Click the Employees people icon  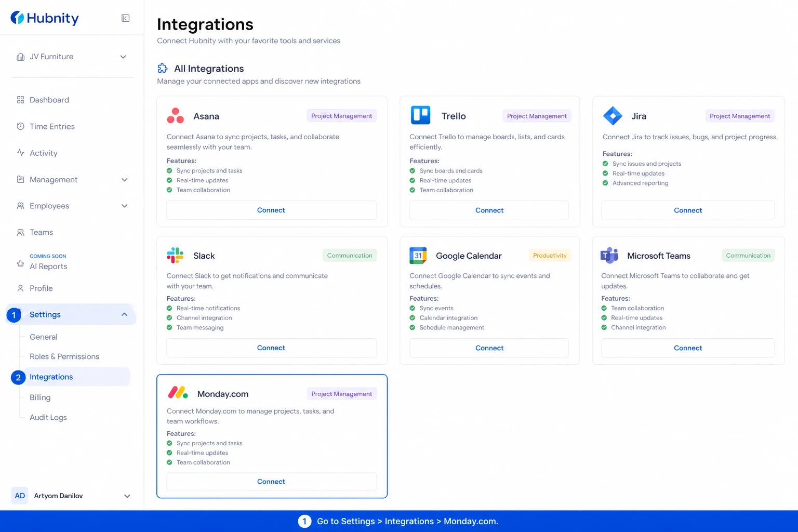pos(20,206)
